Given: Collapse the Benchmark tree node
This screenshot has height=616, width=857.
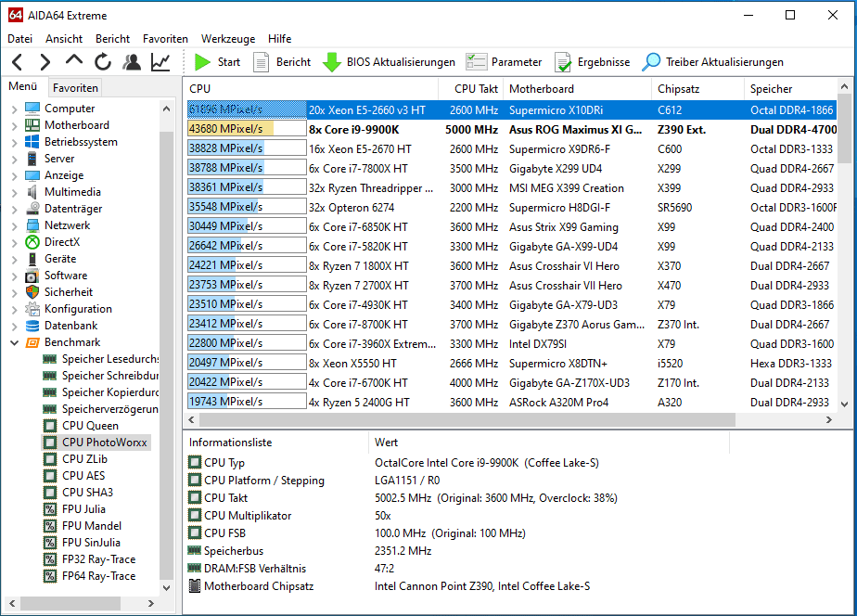Looking at the screenshot, I should pyautogui.click(x=14, y=342).
